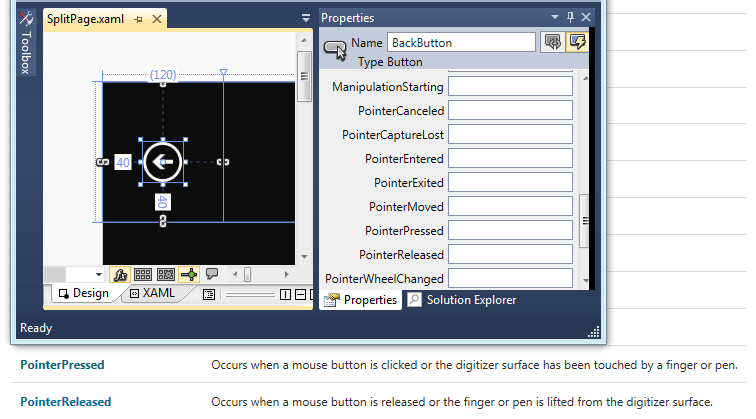The image size is (756, 419).
Task: Select vertical split view icon
Action: pyautogui.click(x=285, y=294)
